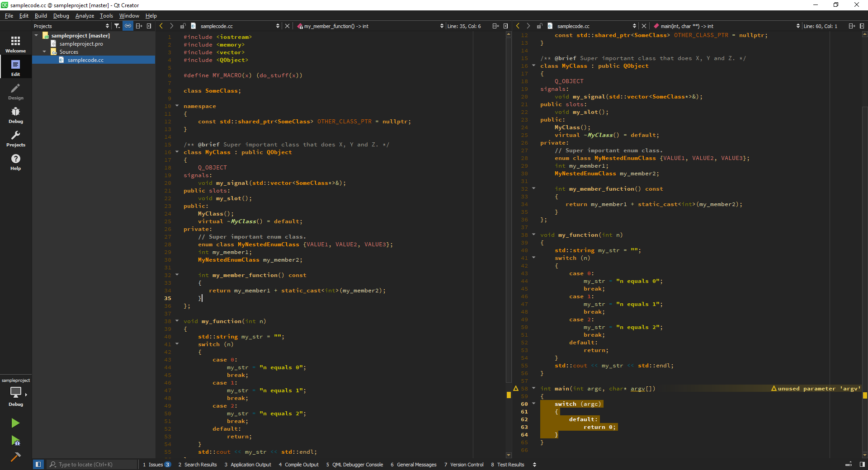Open the Edit menu
Screen dimensions: 868x470
24,16
